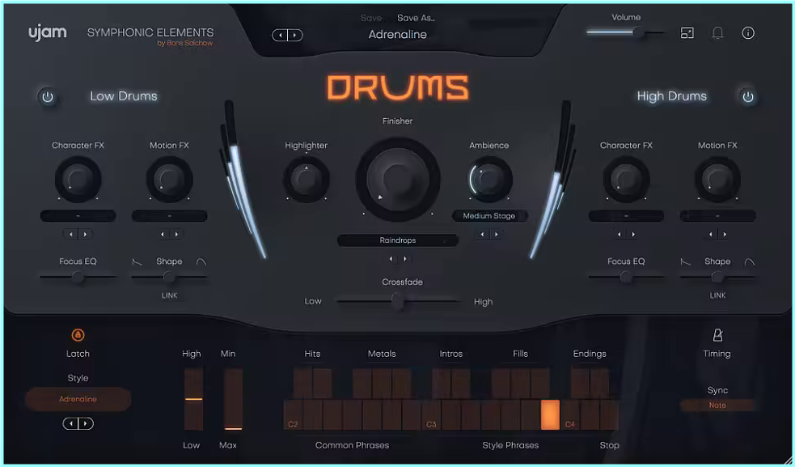Select the next High Drums Motion FX
The width and height of the screenshot is (795, 467).
tap(725, 234)
